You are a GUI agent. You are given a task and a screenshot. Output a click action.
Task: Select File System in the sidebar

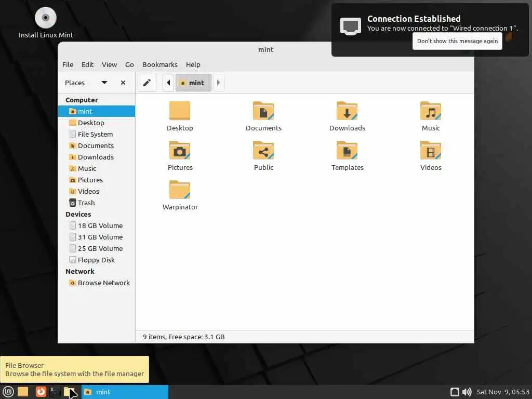(97, 135)
